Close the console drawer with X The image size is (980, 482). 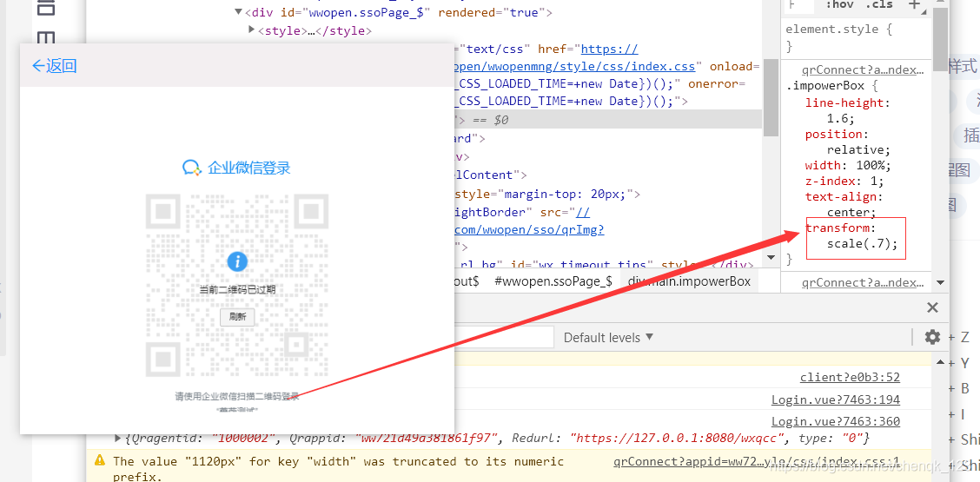click(x=932, y=307)
